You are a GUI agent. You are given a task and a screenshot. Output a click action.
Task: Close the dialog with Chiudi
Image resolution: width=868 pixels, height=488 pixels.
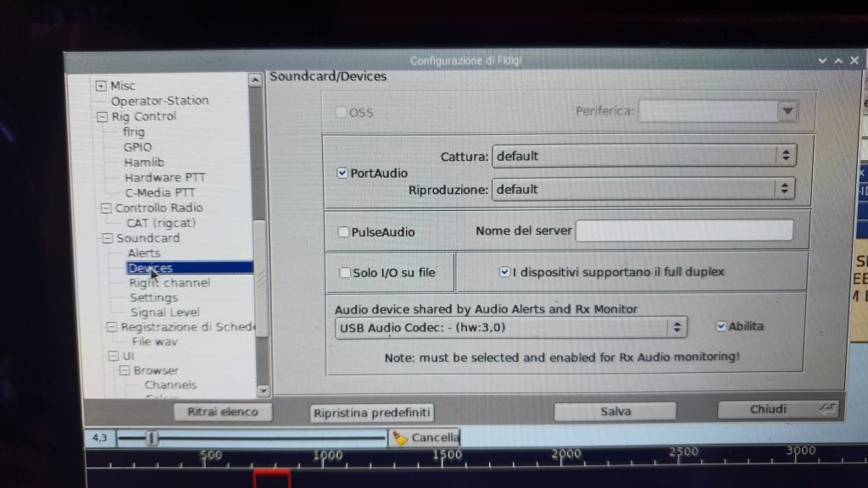[778, 409]
